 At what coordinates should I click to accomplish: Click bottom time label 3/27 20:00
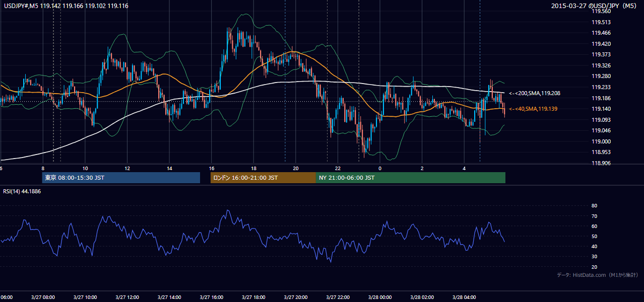(x=296, y=297)
